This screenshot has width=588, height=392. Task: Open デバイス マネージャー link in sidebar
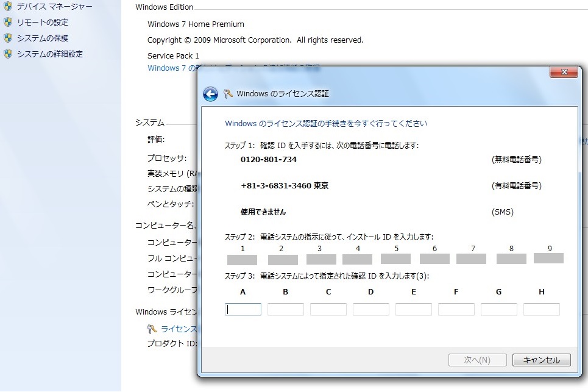point(54,6)
